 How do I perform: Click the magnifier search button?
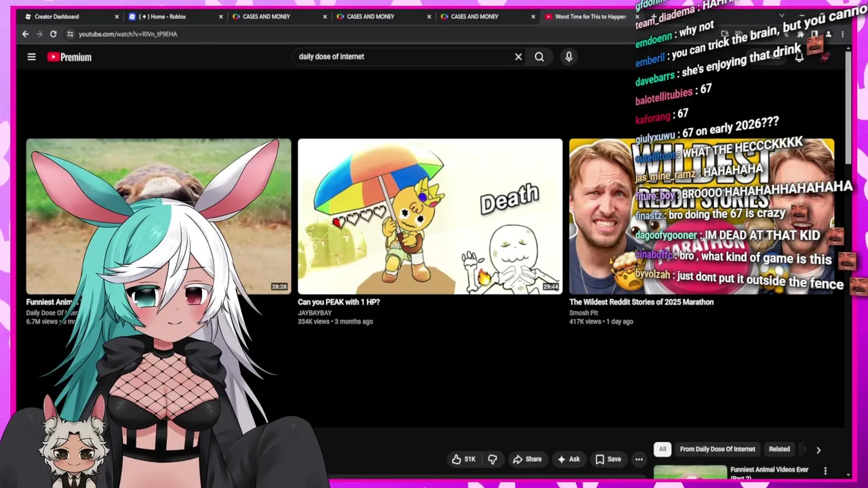[539, 57]
